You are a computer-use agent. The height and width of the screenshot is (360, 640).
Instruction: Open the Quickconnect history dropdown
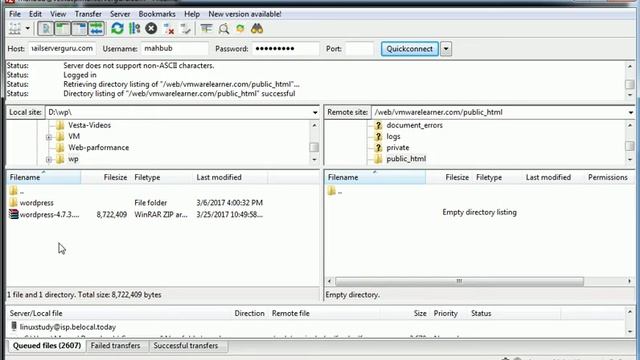tap(446, 49)
